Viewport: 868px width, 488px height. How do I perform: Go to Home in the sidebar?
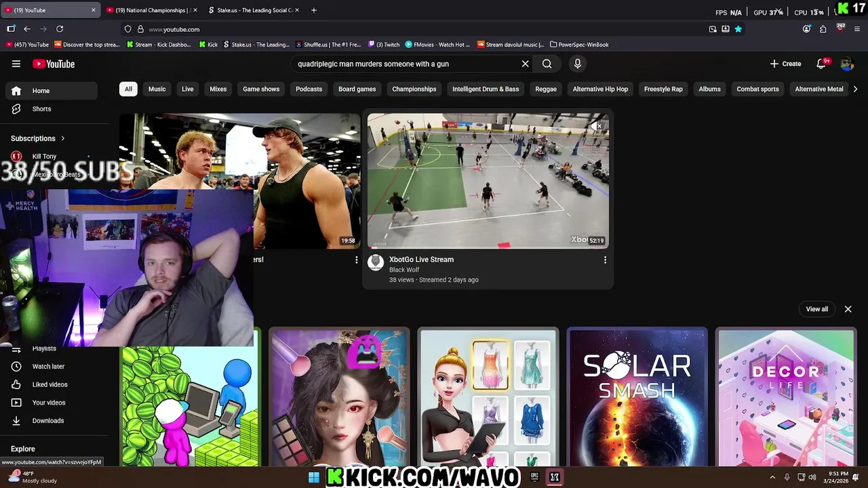(52, 91)
